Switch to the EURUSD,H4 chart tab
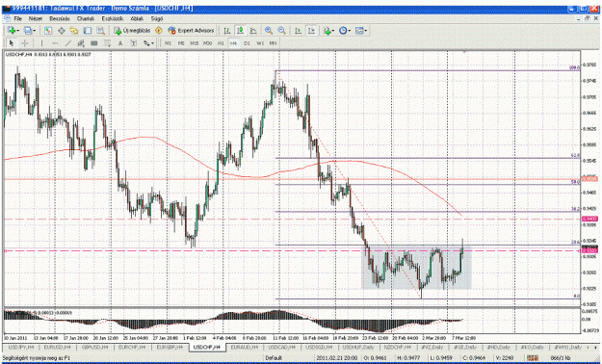Image resolution: width=602 pixels, height=364 pixels. pyautogui.click(x=57, y=347)
